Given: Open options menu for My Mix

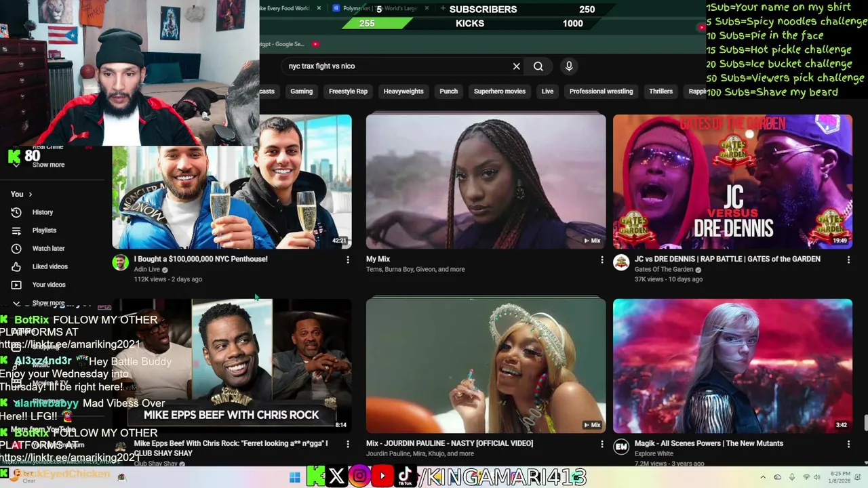Looking at the screenshot, I should [x=601, y=260].
